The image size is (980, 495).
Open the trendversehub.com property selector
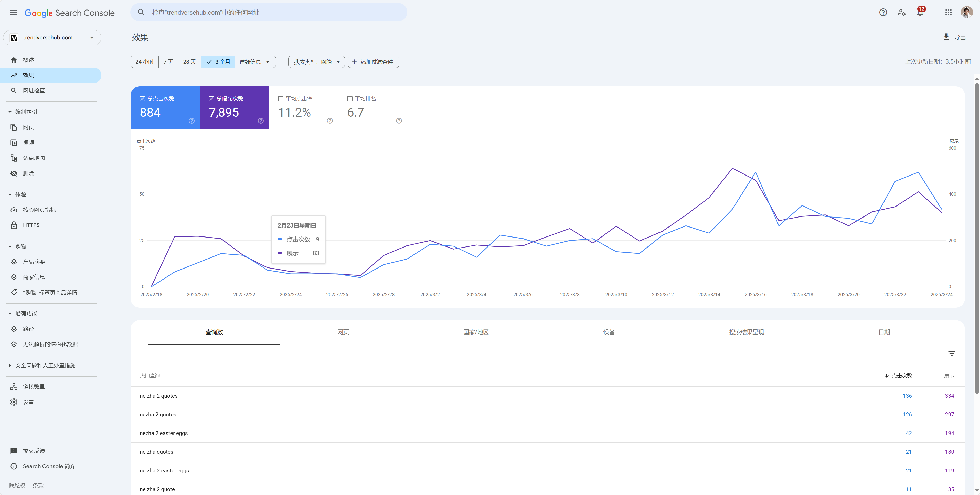[x=52, y=38]
